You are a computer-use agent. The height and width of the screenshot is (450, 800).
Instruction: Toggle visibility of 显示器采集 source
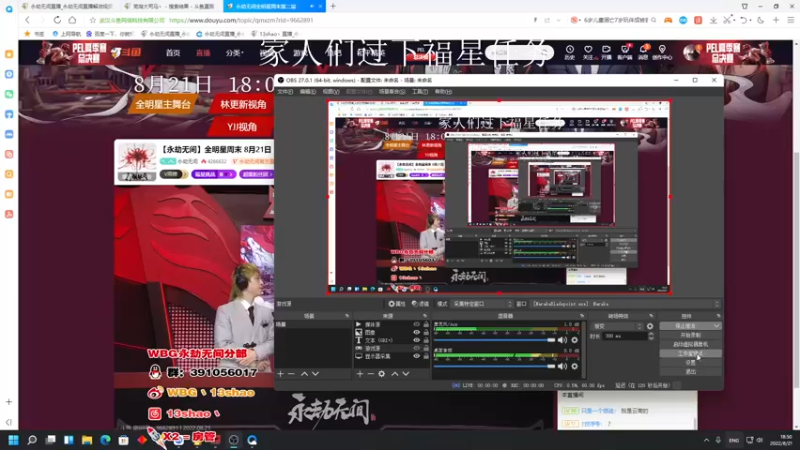[416, 356]
